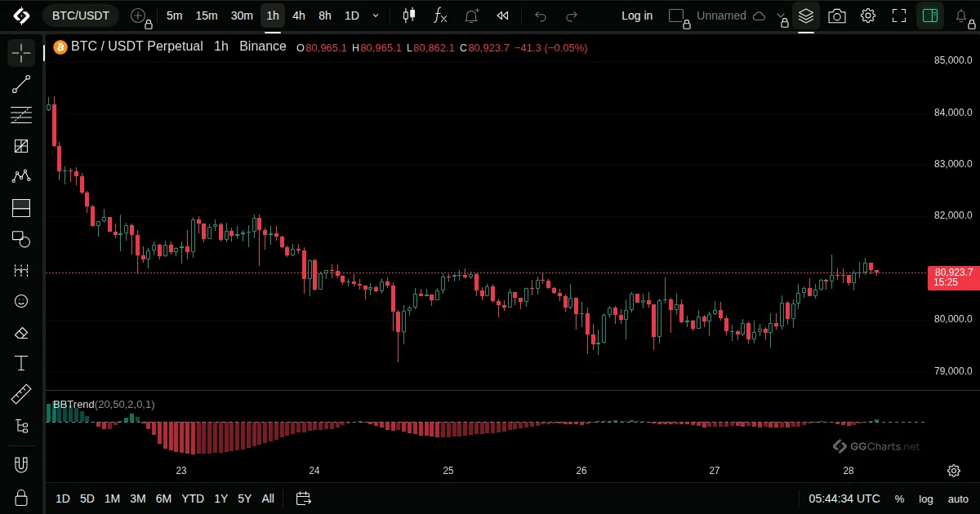
Task: Select the Gann and Fibonacci tool
Action: [21, 146]
